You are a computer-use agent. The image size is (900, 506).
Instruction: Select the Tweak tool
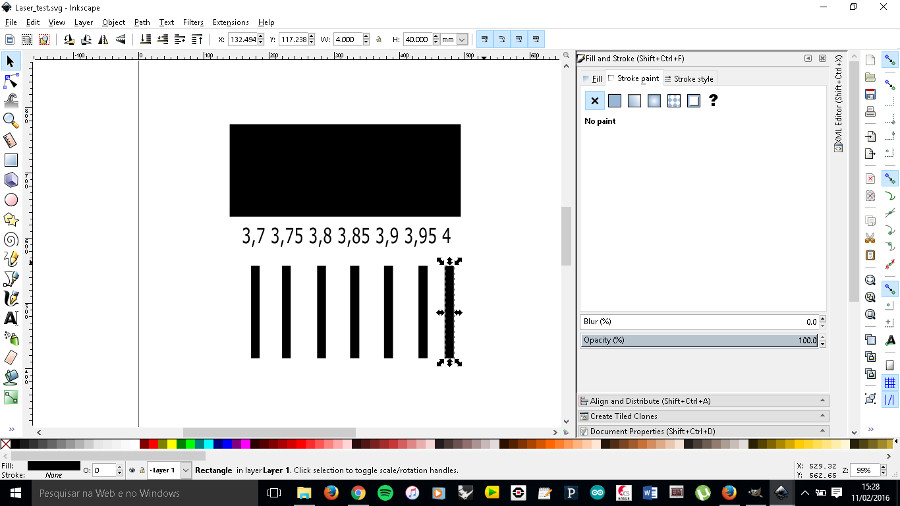10,101
